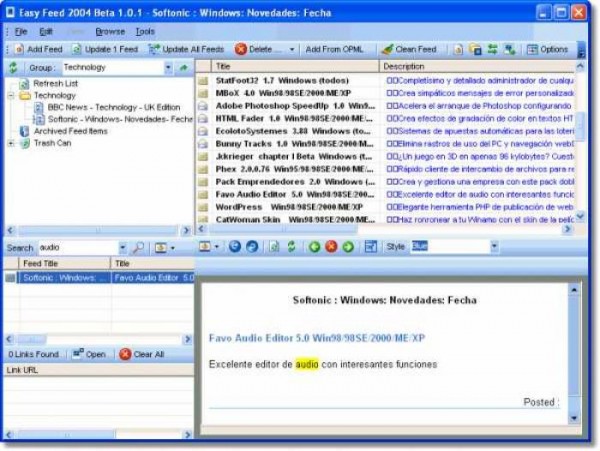This screenshot has height=451, width=600.
Task: Click the network computers icon before Options
Action: click(x=510, y=49)
